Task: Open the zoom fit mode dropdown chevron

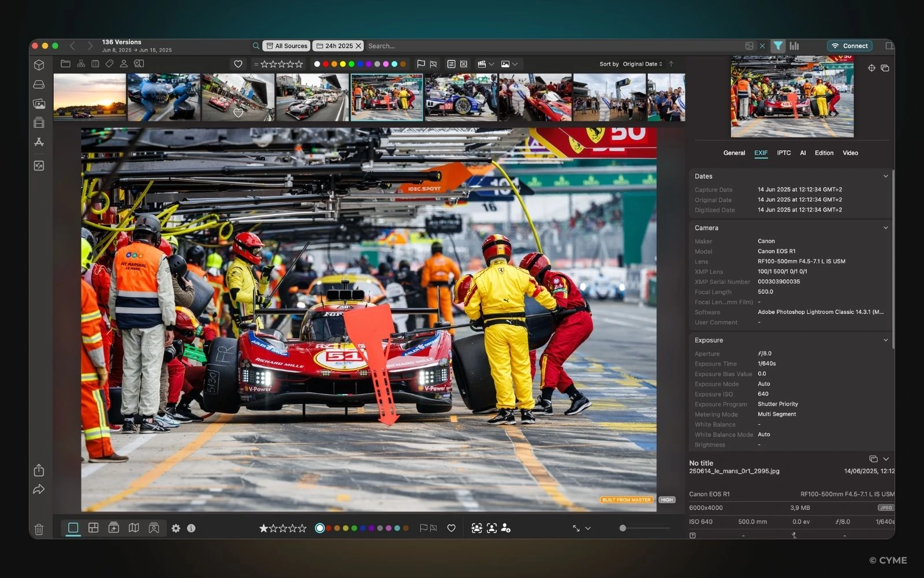Action: point(588,528)
